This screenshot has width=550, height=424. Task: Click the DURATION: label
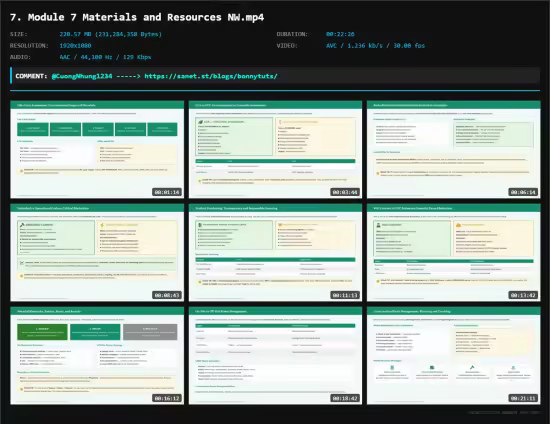pos(292,34)
